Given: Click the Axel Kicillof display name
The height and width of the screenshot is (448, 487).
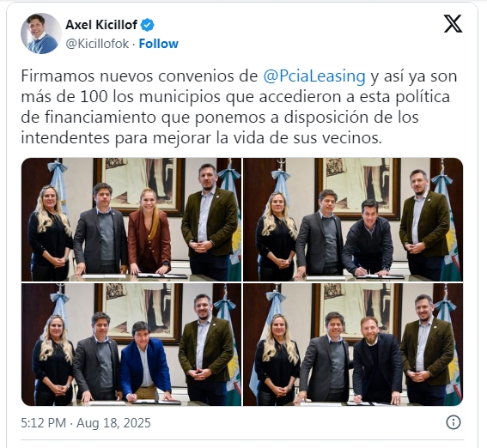Looking at the screenshot, I should coord(101,25).
